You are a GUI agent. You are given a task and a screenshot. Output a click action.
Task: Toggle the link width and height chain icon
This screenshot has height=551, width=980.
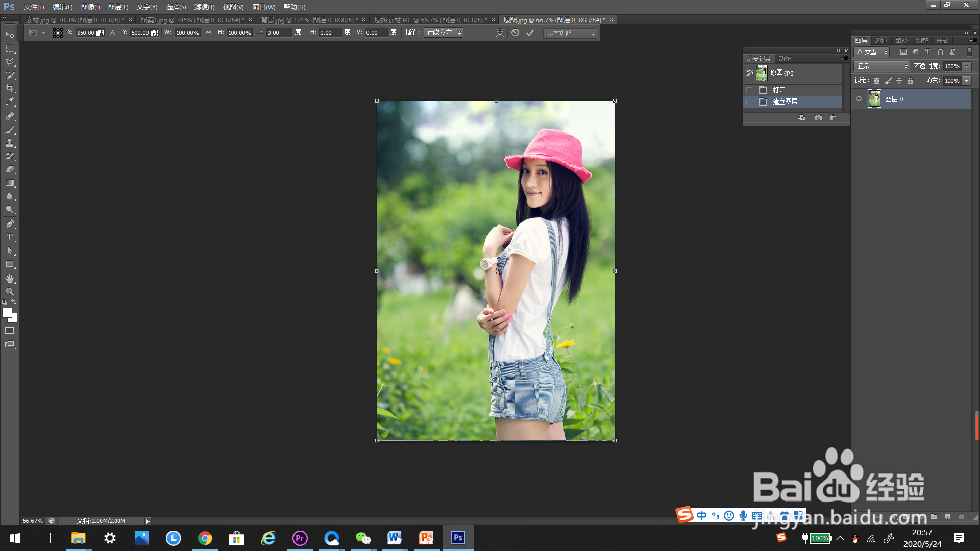(208, 33)
